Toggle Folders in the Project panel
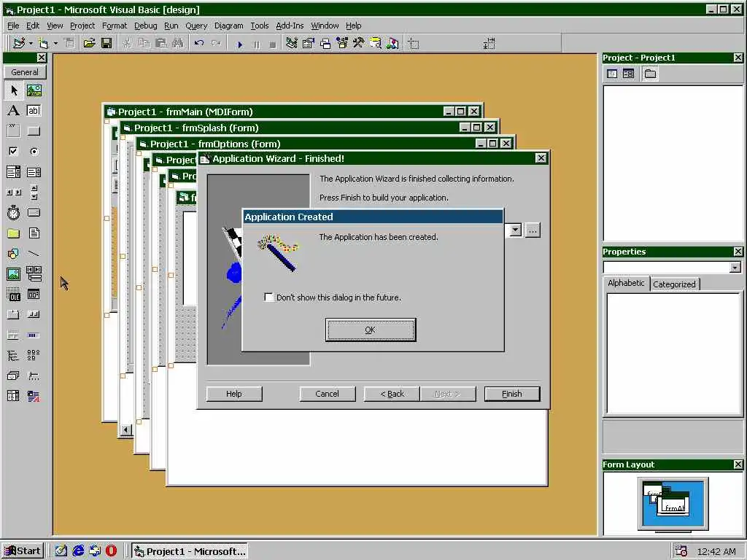Screen dimensions: 747x560 (650, 74)
